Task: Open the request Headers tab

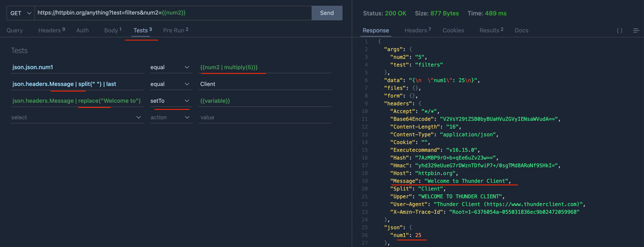Action: 51,30
